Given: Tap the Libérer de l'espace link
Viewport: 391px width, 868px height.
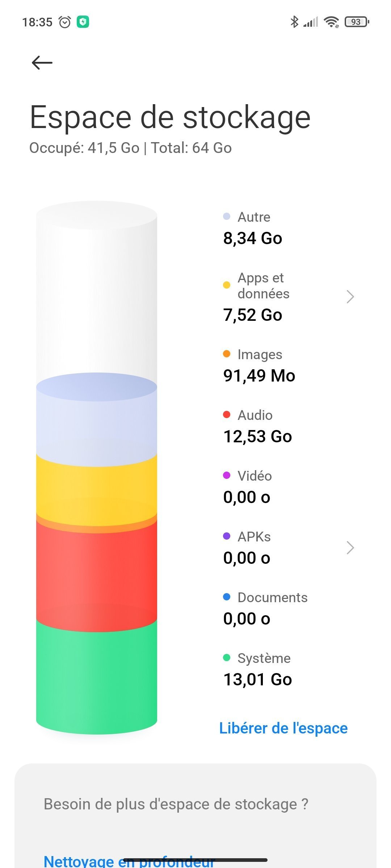Looking at the screenshot, I should tap(283, 728).
